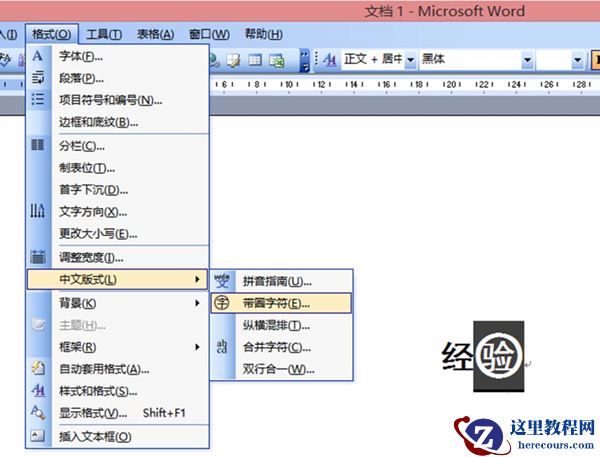600x457 pixels.
Task: Click the 格式(O) Format menu title
Action: click(52, 34)
